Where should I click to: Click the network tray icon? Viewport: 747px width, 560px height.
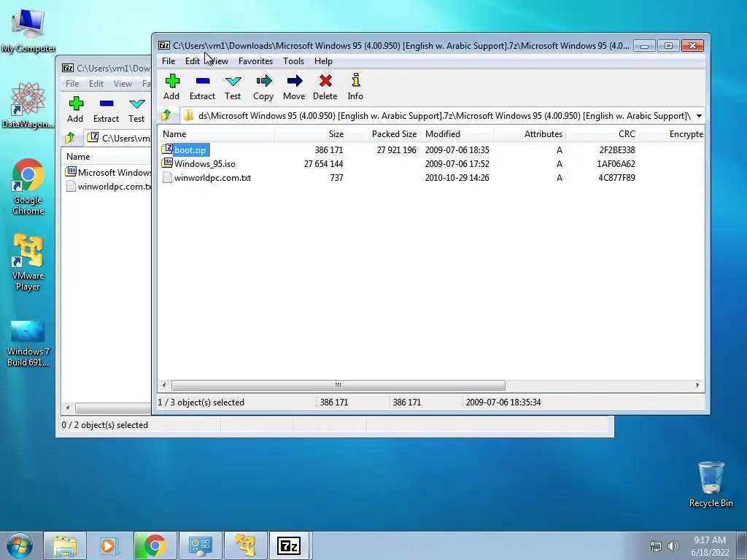(656, 546)
